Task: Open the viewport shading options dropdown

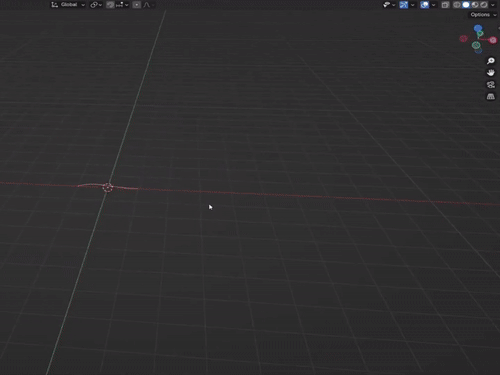Action: [x=493, y=5]
